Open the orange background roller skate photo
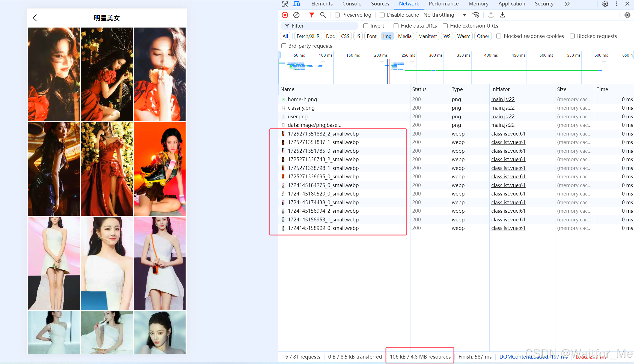This screenshot has height=364, width=634. [160, 169]
